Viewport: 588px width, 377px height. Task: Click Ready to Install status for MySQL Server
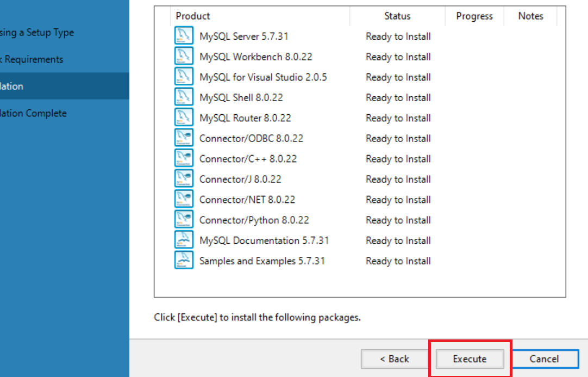[398, 36]
